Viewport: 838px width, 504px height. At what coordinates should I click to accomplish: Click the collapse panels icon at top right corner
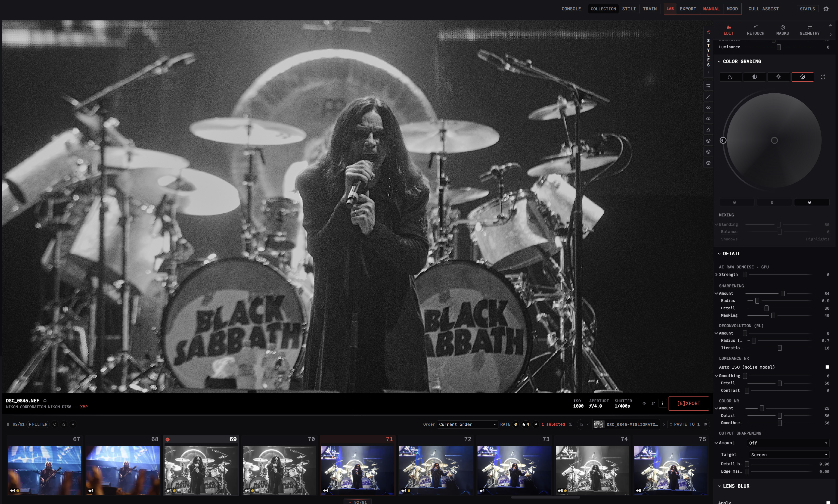tap(830, 25)
